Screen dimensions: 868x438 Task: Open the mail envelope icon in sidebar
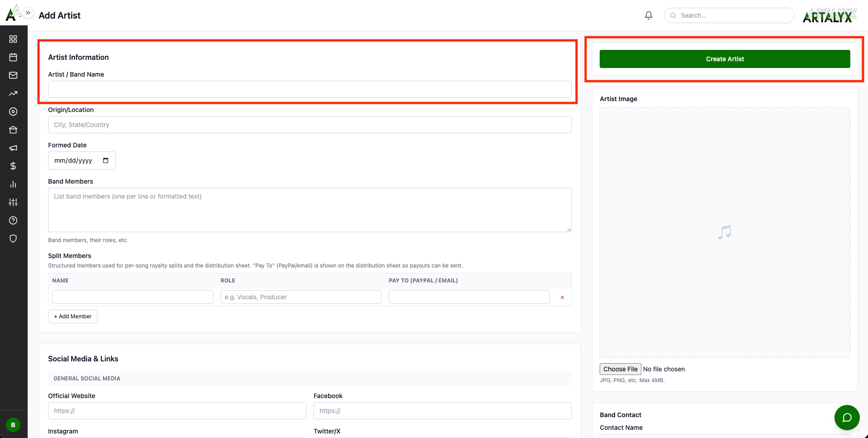pos(13,75)
